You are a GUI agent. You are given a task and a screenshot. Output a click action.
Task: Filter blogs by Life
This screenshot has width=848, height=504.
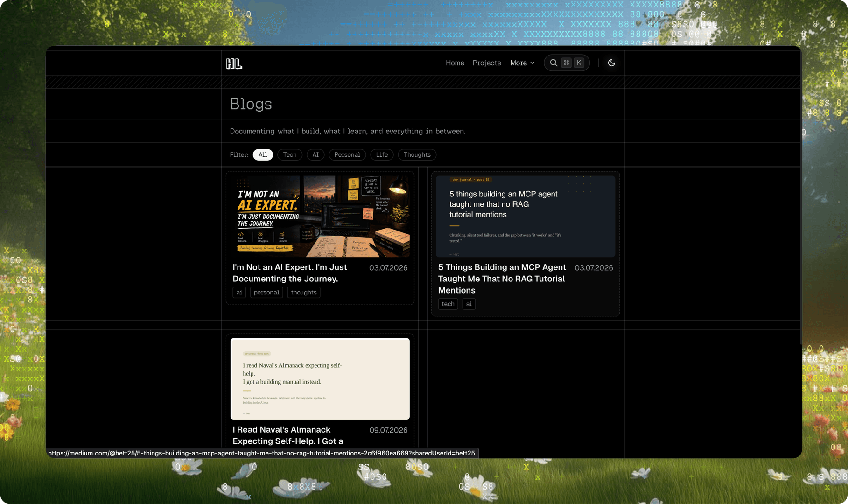pos(382,154)
